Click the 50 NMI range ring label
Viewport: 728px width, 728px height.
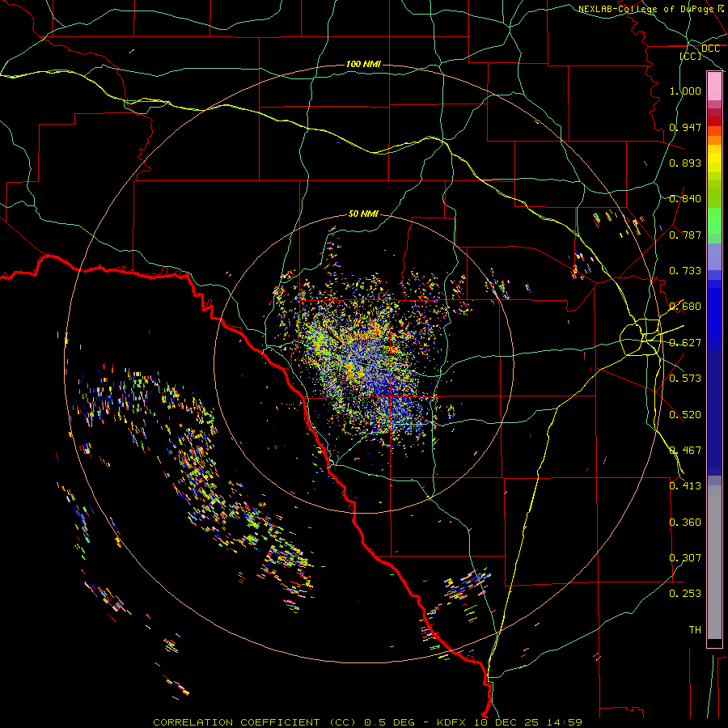(363, 214)
